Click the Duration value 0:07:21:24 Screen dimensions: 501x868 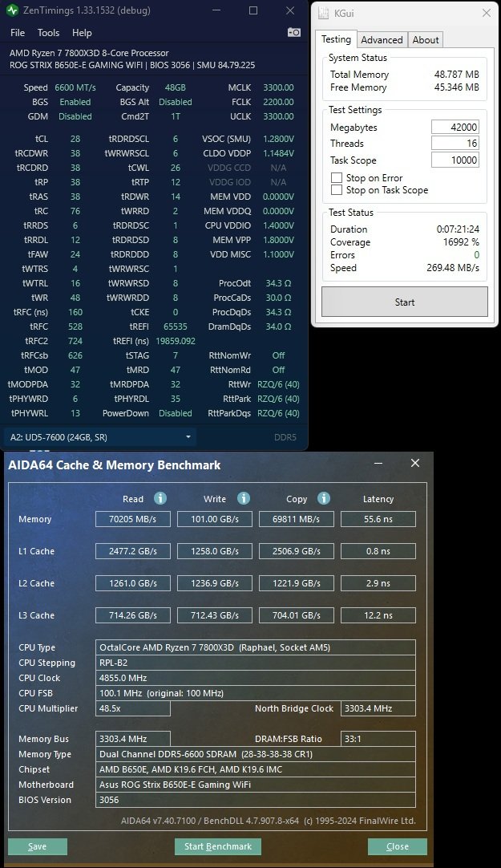[x=458, y=229]
